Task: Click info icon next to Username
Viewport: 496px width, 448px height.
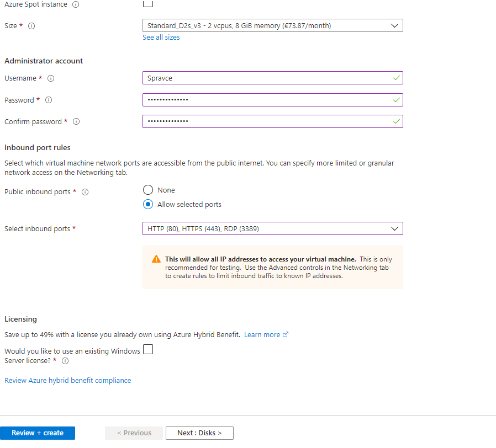Action: click(x=51, y=78)
